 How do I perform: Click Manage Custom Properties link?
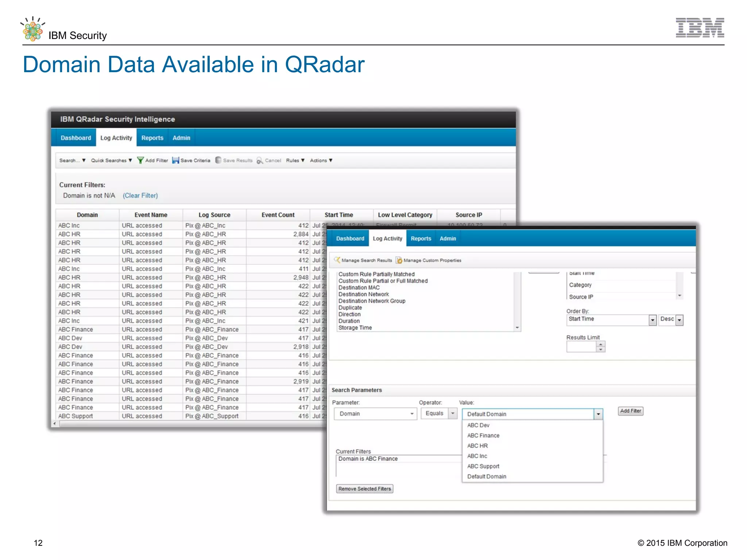pyautogui.click(x=432, y=260)
